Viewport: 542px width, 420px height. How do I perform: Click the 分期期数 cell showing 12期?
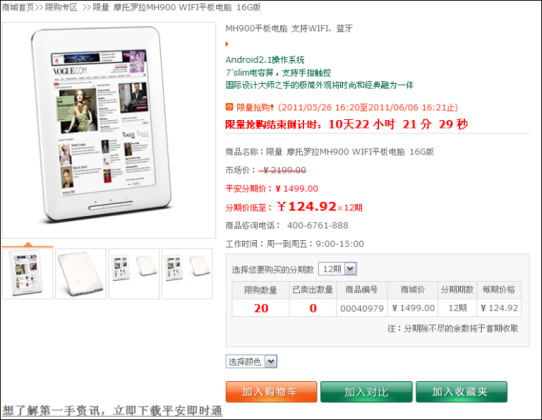(x=457, y=308)
